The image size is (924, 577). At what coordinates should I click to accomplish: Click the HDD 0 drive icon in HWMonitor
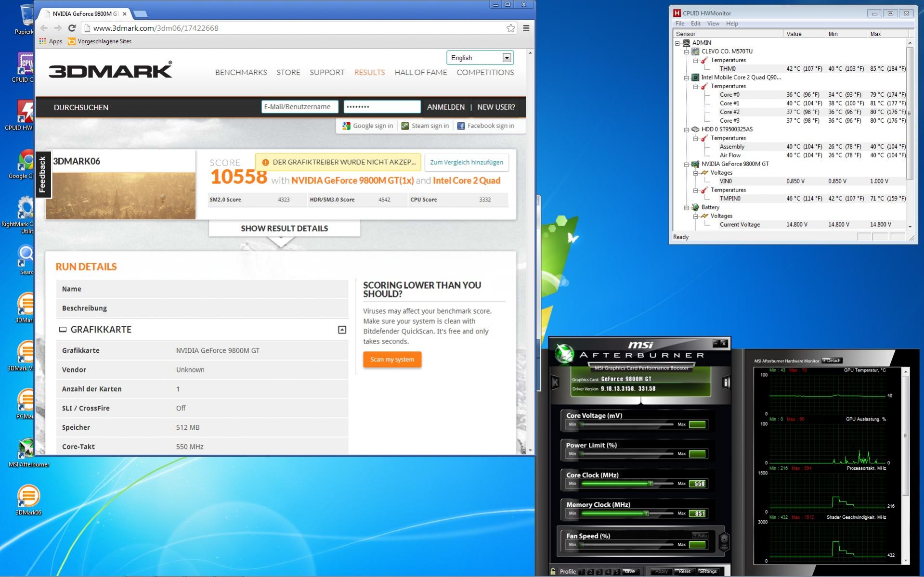click(695, 129)
